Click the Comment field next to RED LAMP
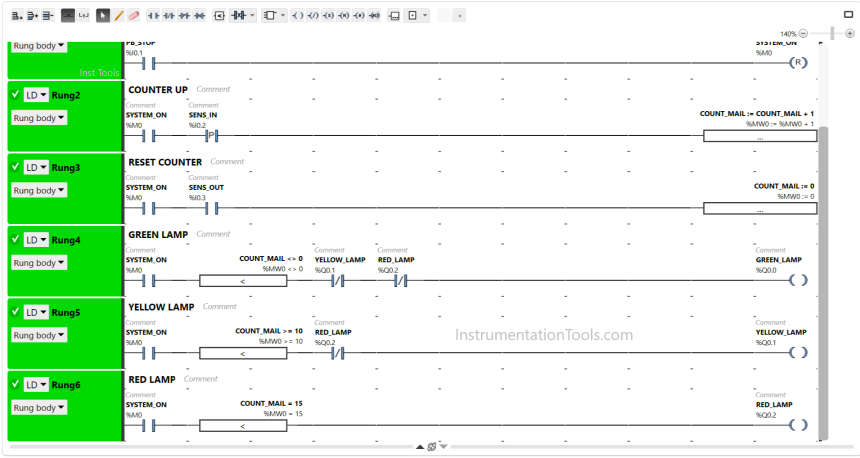Image resolution: width=860 pixels, height=458 pixels. (x=201, y=378)
